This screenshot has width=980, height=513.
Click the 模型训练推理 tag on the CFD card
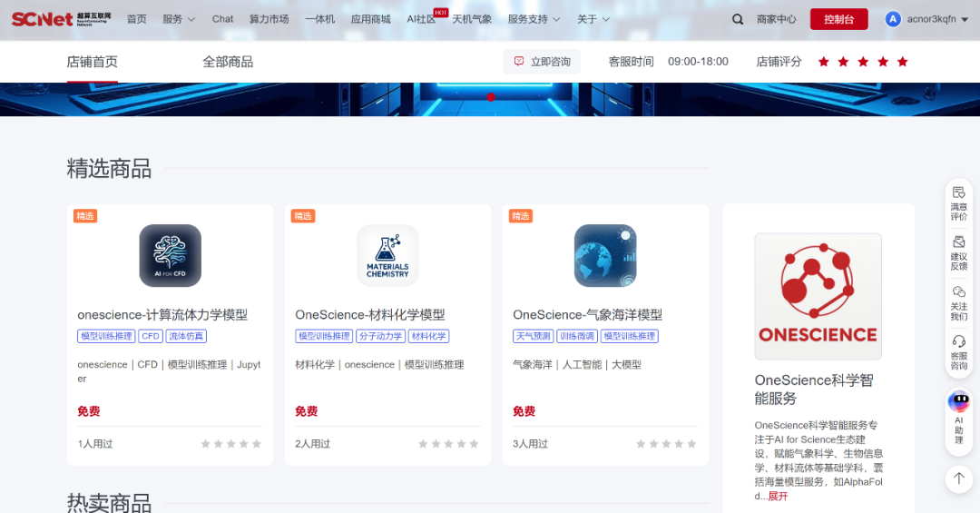(x=106, y=336)
